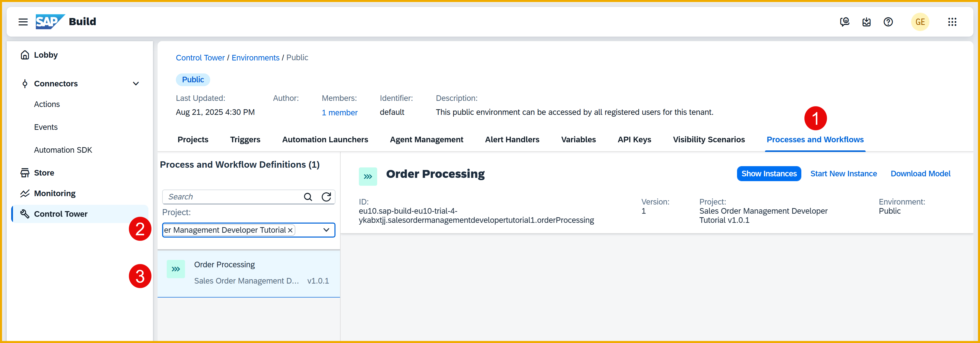Open the help question mark icon
The width and height of the screenshot is (980, 343).
888,22
